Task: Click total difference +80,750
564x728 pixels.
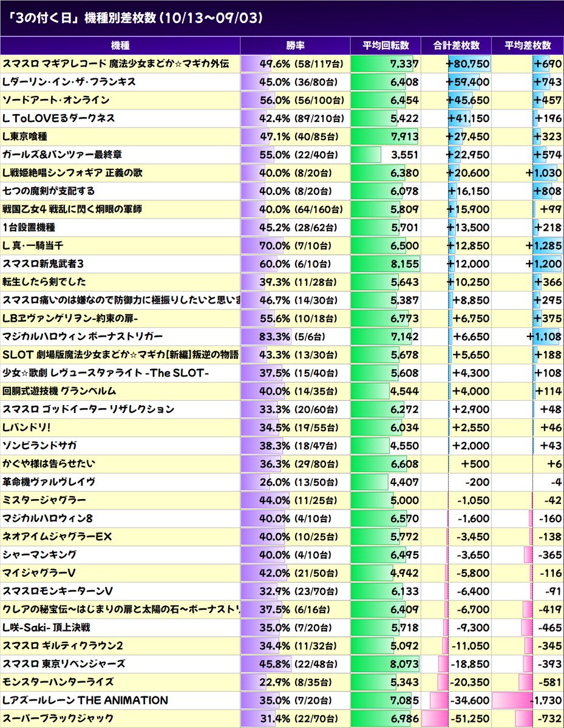Action: click(468, 64)
